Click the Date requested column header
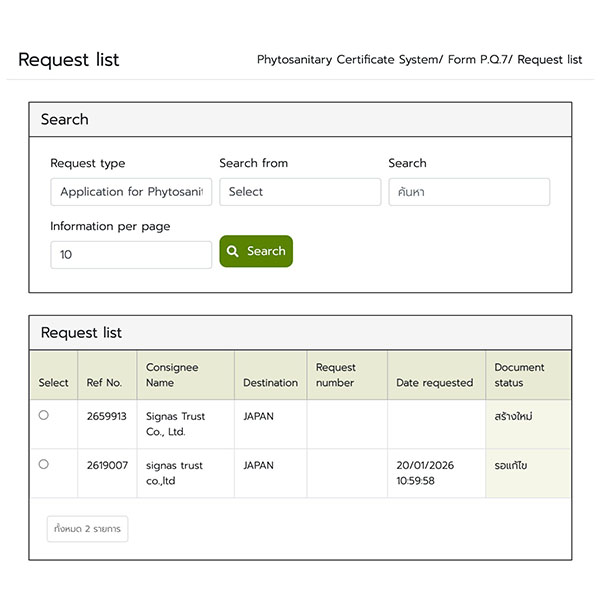Screen dimensions: 600x600 [x=434, y=382]
